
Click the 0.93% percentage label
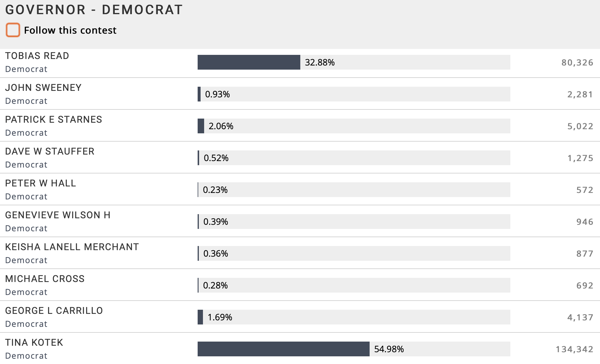coord(217,94)
